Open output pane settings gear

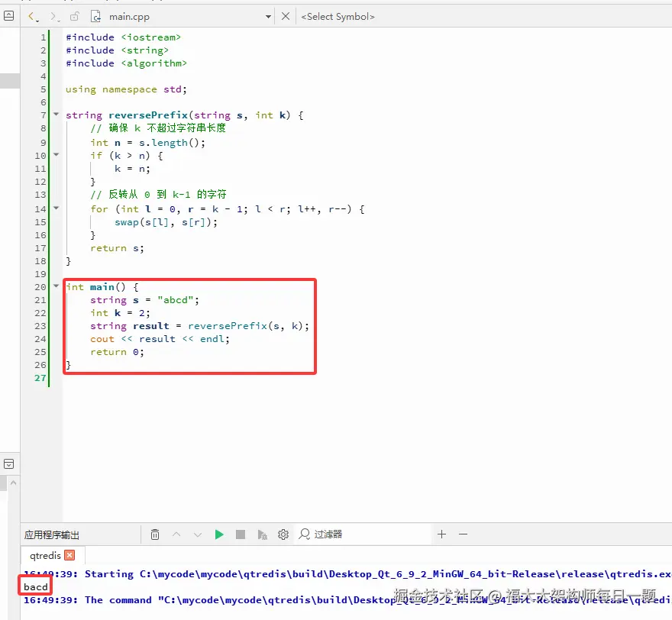coord(283,534)
